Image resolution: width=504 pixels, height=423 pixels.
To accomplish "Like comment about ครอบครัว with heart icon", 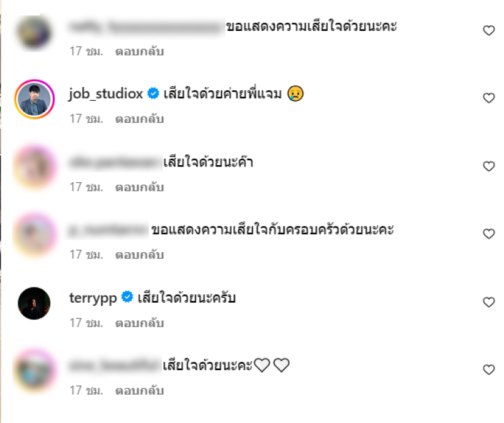I will pyautogui.click(x=489, y=234).
